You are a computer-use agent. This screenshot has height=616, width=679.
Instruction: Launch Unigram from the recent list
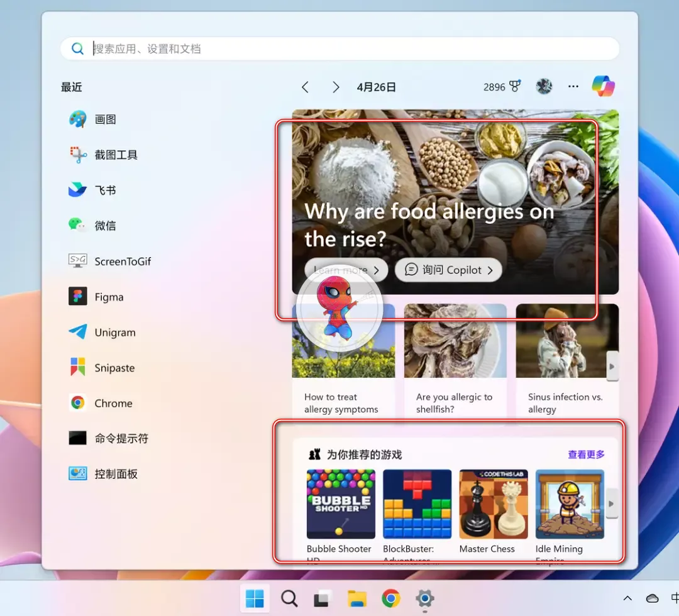tap(78, 332)
